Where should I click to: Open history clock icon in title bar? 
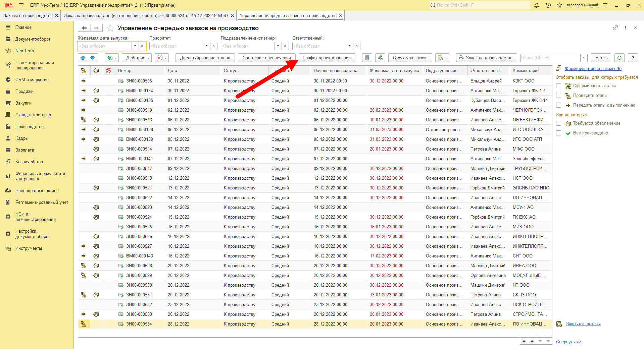click(x=548, y=5)
